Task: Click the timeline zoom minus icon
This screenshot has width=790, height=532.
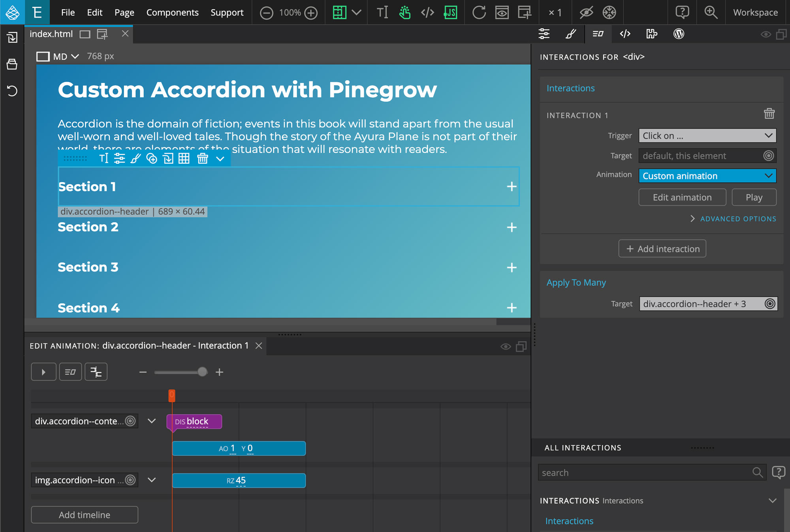Action: tap(143, 372)
